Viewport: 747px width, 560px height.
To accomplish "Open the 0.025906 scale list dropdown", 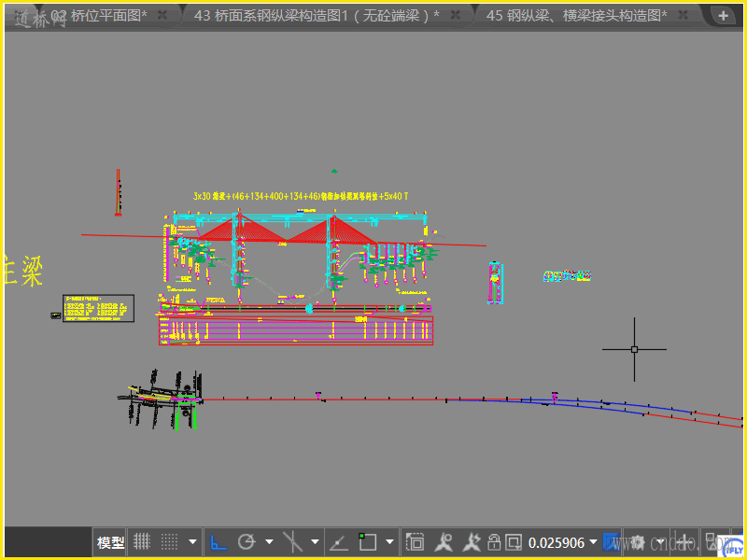I will (x=593, y=542).
